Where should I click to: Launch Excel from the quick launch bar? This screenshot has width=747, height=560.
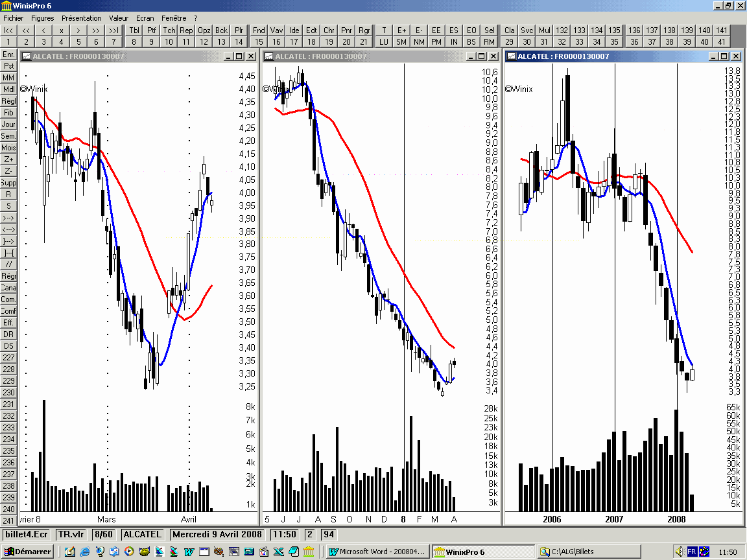tap(279, 552)
